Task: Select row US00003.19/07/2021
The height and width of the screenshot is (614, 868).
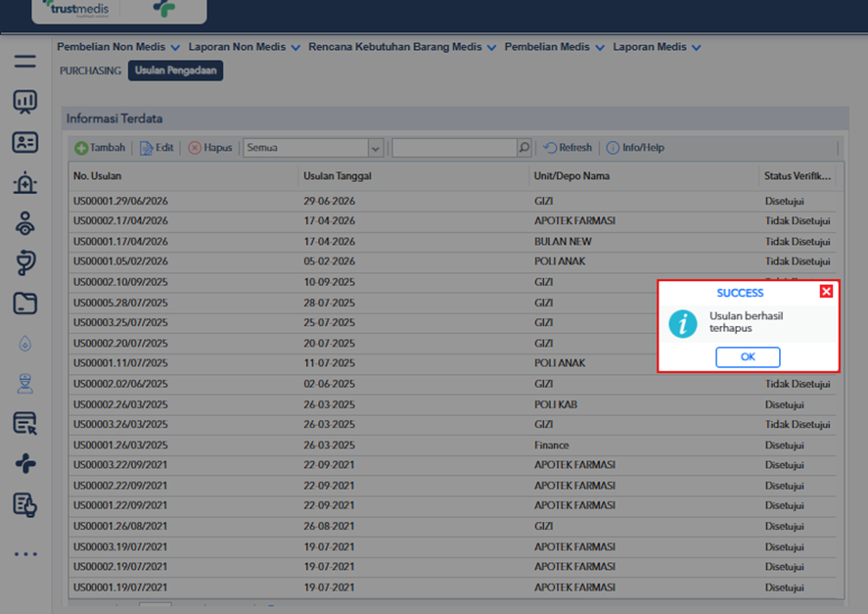Action: 453,547
